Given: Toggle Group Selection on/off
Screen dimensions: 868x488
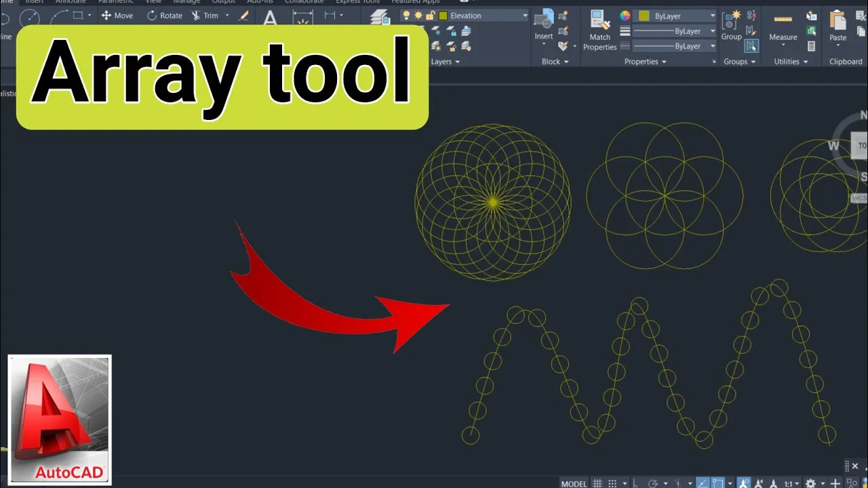Looking at the screenshot, I should [x=751, y=45].
